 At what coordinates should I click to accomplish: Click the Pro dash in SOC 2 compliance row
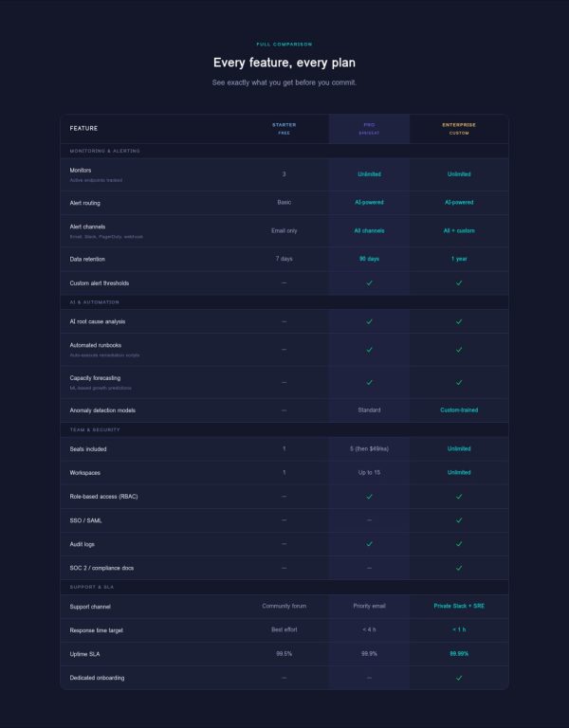[369, 568]
